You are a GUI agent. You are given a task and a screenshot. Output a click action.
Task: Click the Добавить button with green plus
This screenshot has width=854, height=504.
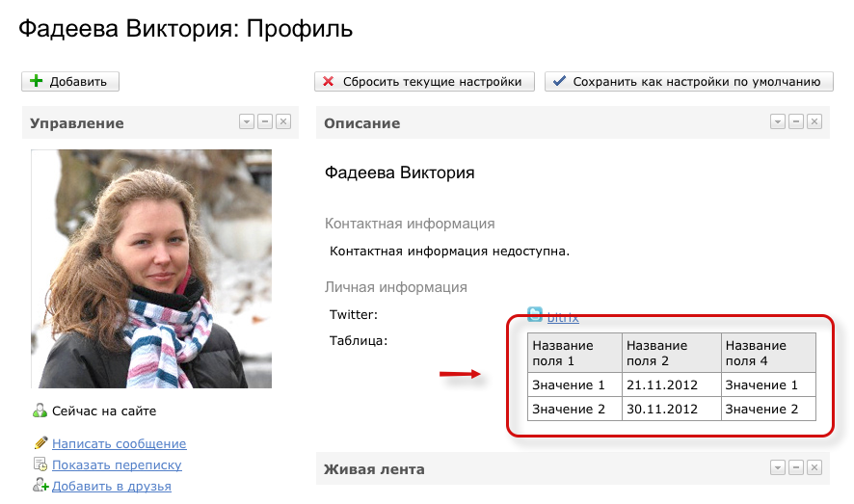[70, 82]
